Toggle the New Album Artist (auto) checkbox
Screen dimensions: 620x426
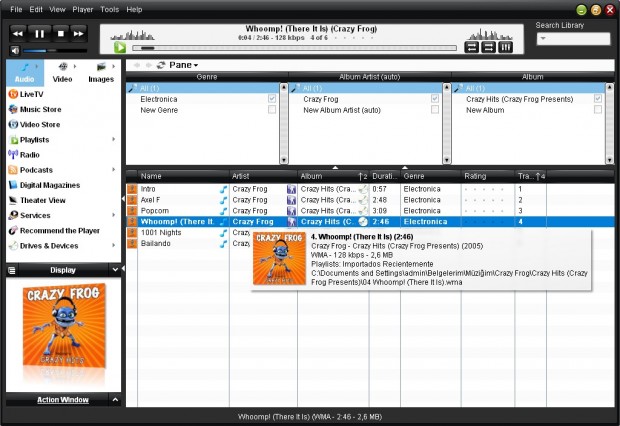click(435, 110)
